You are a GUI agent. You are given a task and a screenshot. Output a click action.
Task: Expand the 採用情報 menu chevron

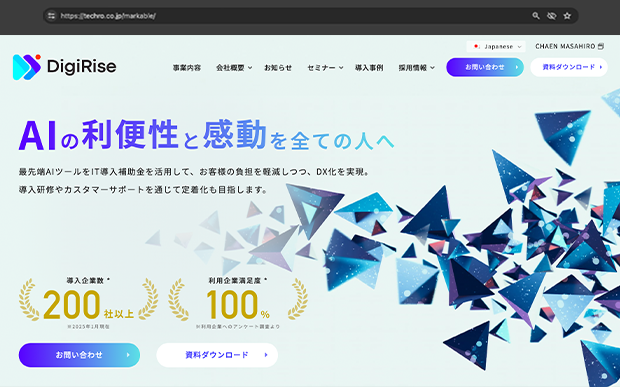pos(432,68)
